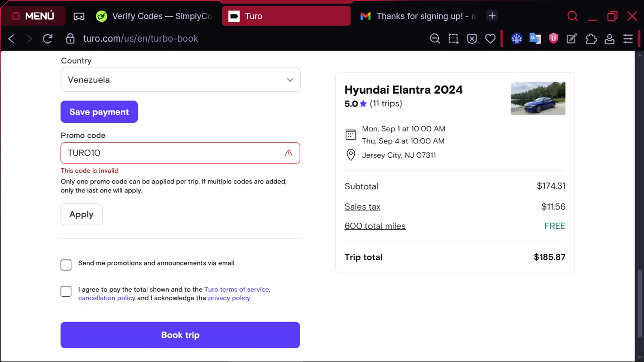Open a new tab with plus button

point(492,16)
